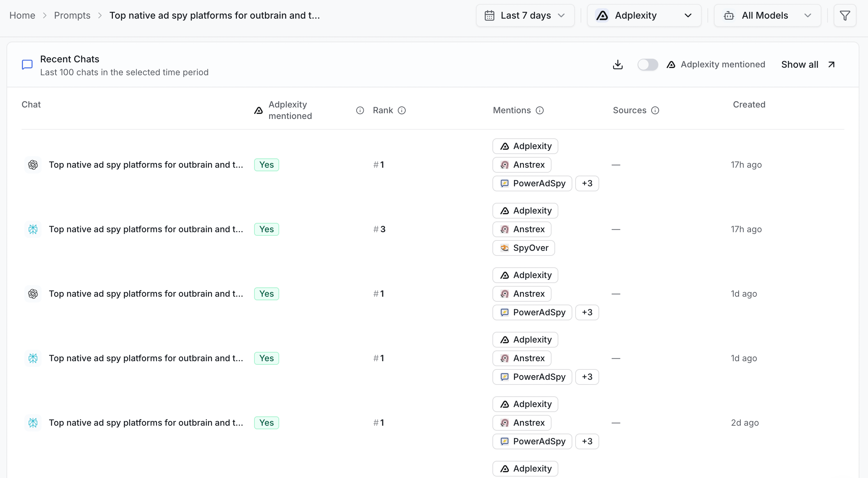Click the Rank column header label
868x478 pixels.
(383, 110)
